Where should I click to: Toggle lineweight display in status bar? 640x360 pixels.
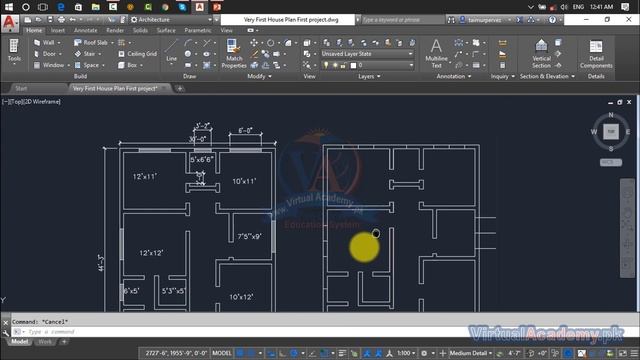[x=342, y=353]
